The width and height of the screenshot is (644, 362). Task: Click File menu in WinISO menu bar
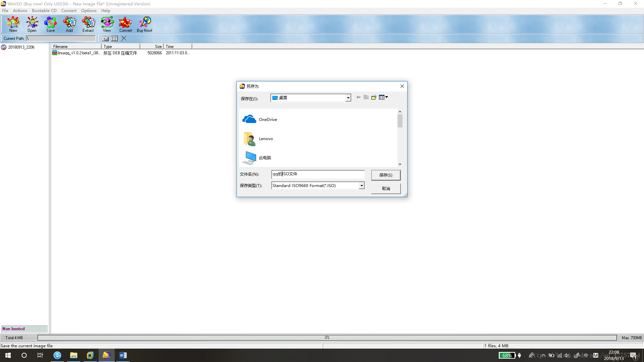pyautogui.click(x=5, y=11)
